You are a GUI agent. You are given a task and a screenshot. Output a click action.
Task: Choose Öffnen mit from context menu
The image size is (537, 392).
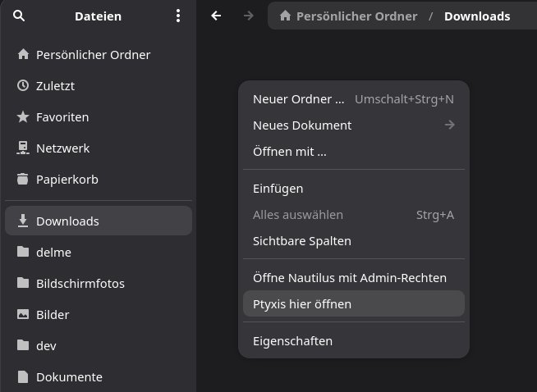click(289, 152)
